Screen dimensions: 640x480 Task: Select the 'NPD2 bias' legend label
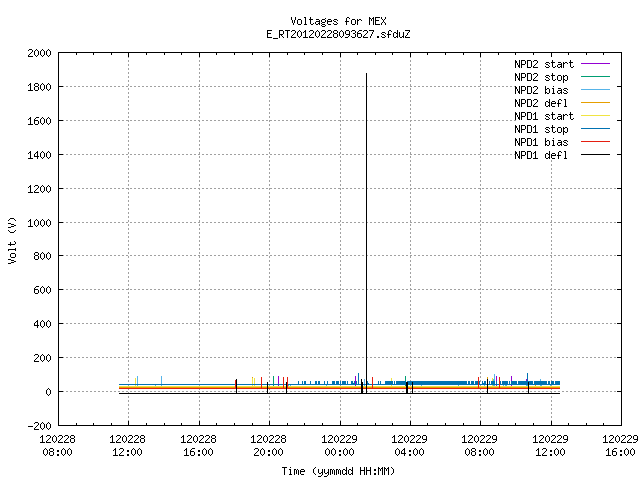[x=541, y=90]
